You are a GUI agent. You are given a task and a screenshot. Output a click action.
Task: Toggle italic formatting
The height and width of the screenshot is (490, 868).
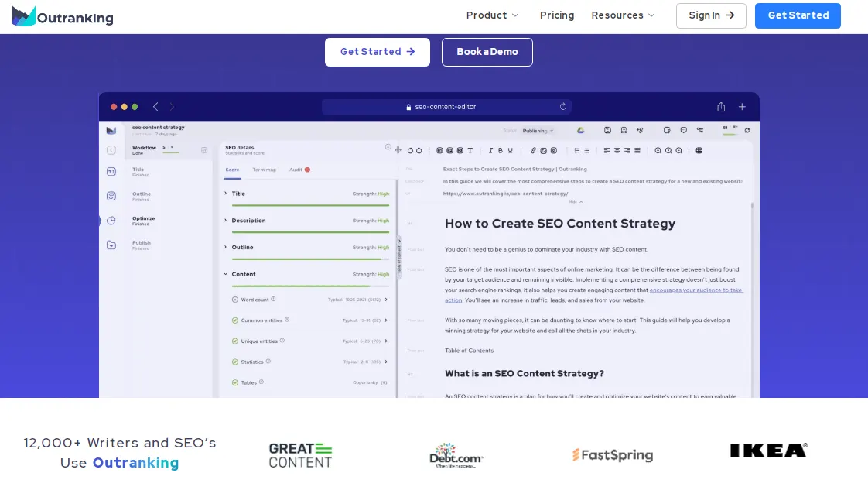[x=490, y=151]
